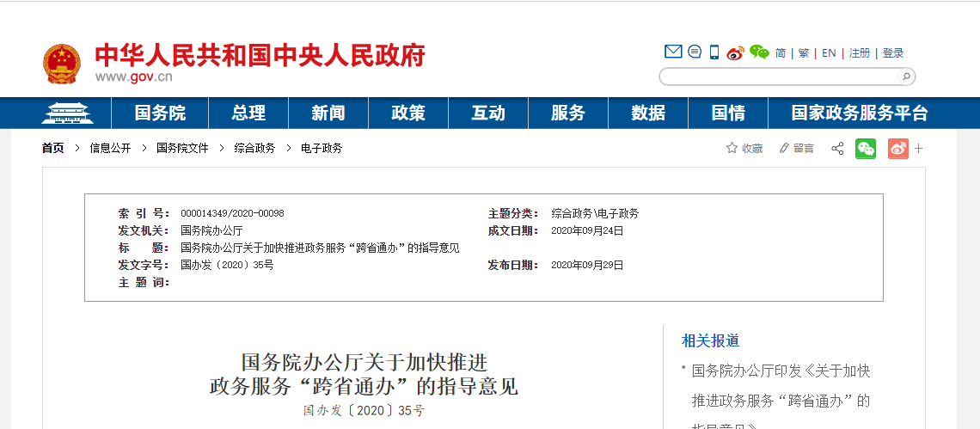Click the star 收藏 favorite icon
Screen dimensions: 980x429
click(732, 148)
